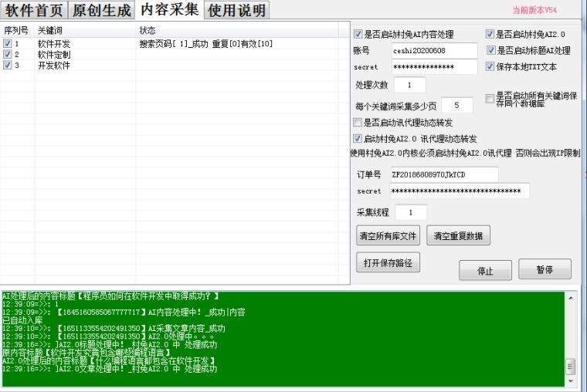
Task: Click status text 搜索页码[1]_成功 重复[0]有效[10]
Action: 206,44
